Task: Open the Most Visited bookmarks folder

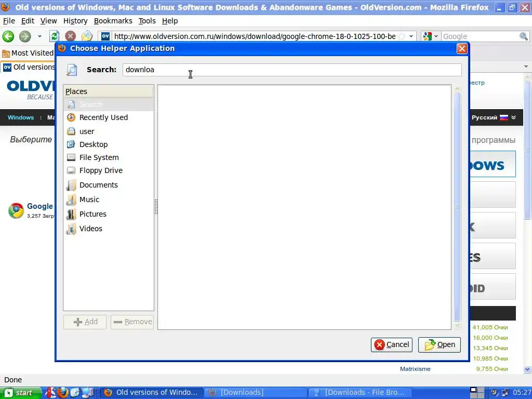Action: pos(28,54)
